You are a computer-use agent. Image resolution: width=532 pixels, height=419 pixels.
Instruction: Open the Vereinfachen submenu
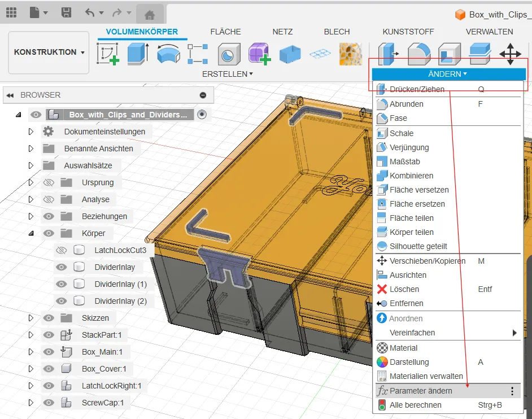tap(448, 333)
